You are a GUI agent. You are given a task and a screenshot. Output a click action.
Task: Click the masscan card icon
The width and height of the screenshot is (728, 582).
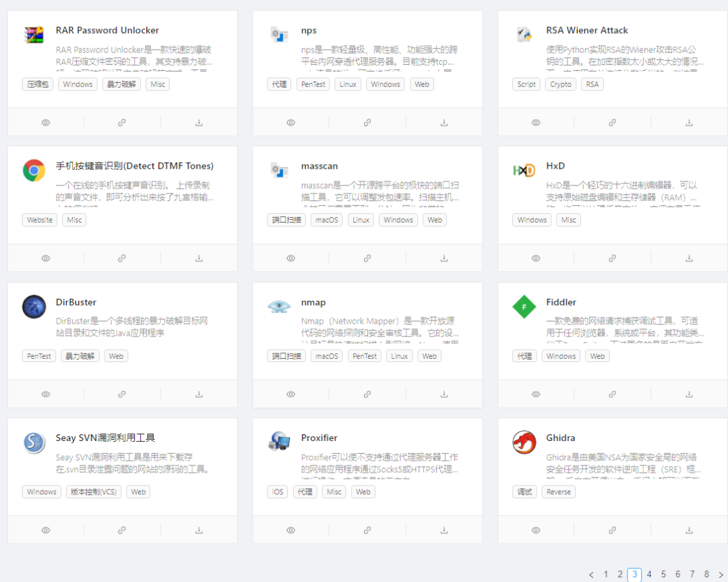(279, 170)
